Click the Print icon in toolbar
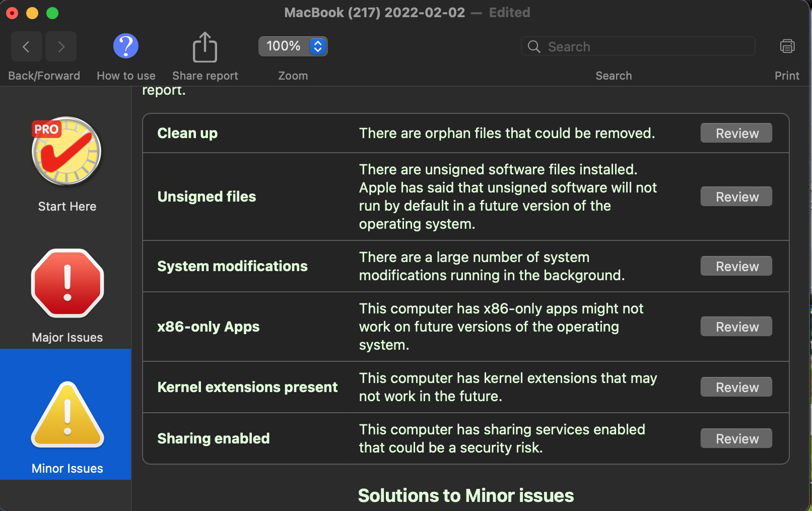 pyautogui.click(x=787, y=46)
